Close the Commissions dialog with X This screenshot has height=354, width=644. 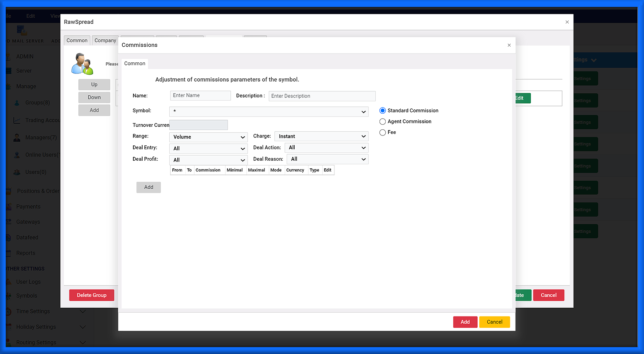[509, 45]
